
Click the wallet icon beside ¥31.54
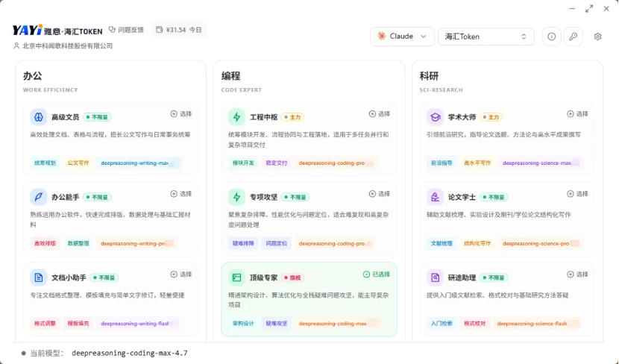(x=159, y=30)
